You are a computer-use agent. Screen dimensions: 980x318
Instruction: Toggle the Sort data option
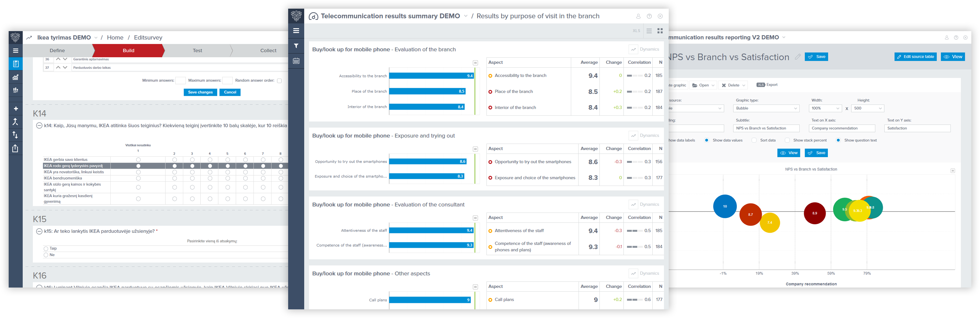click(x=754, y=140)
